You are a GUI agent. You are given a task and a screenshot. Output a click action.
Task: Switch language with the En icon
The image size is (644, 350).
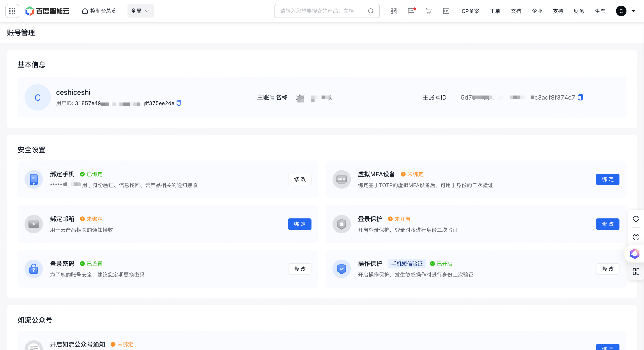coord(446,11)
